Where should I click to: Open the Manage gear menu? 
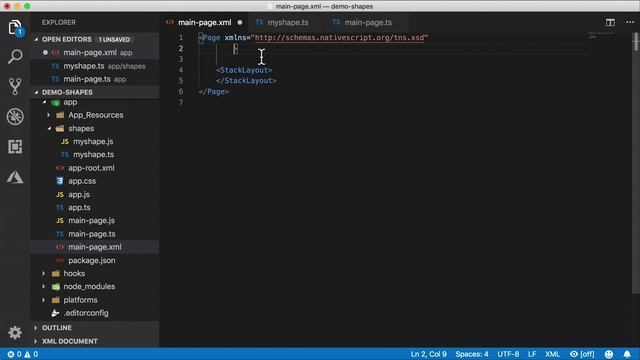point(15,333)
